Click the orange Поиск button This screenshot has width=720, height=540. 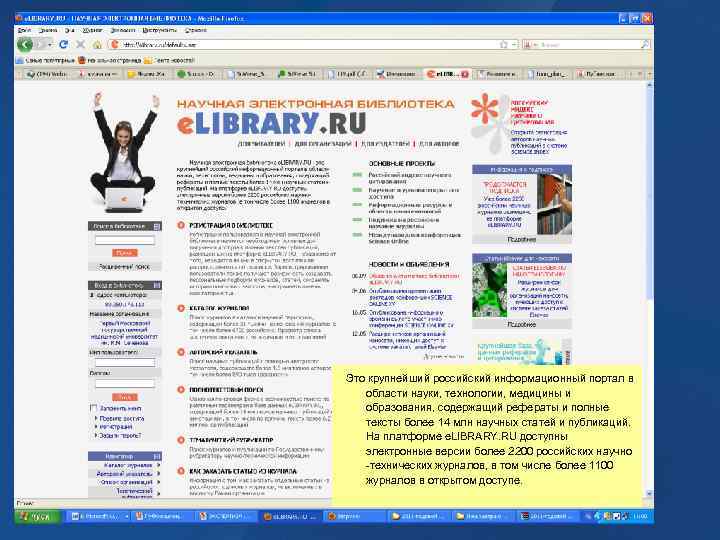point(124,253)
